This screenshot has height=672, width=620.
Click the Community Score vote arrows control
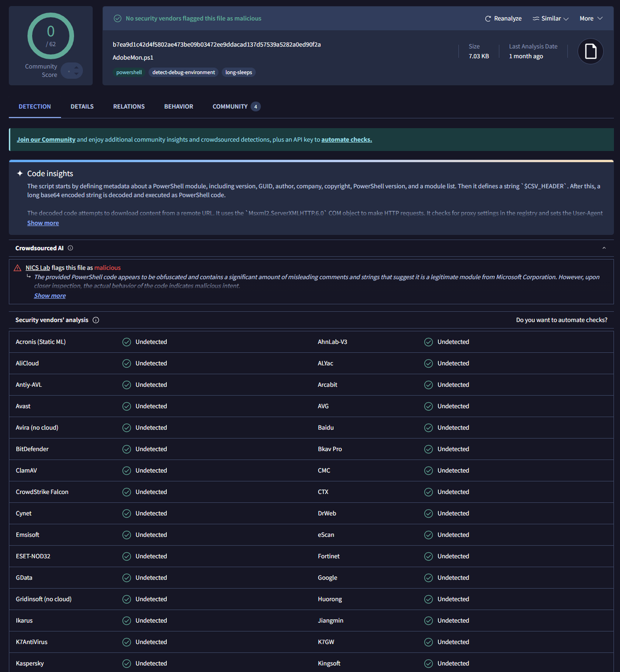point(72,71)
